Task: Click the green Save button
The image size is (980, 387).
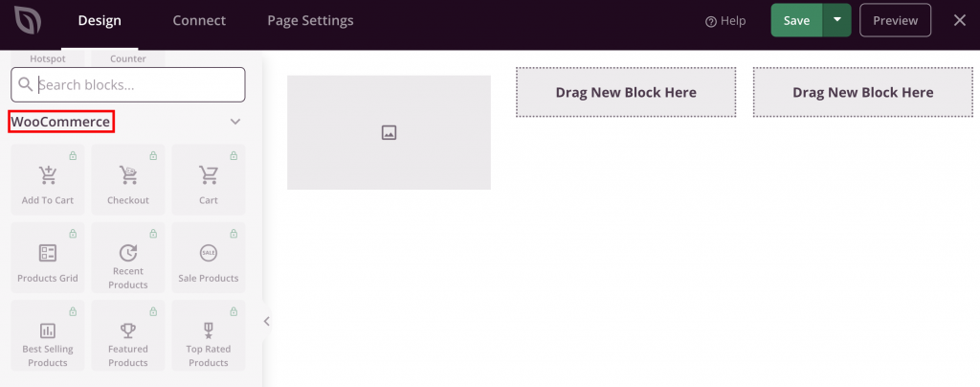Action: (796, 20)
